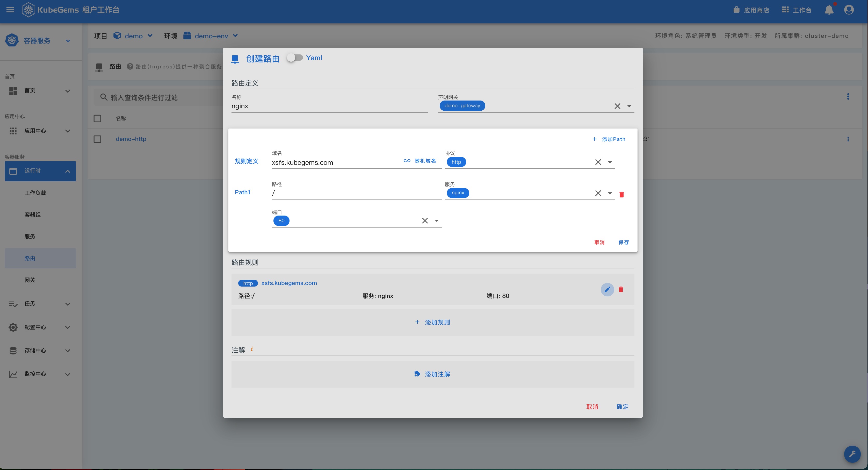Toggle the Yaml switch
Image resolution: width=868 pixels, height=470 pixels.
pyautogui.click(x=295, y=58)
